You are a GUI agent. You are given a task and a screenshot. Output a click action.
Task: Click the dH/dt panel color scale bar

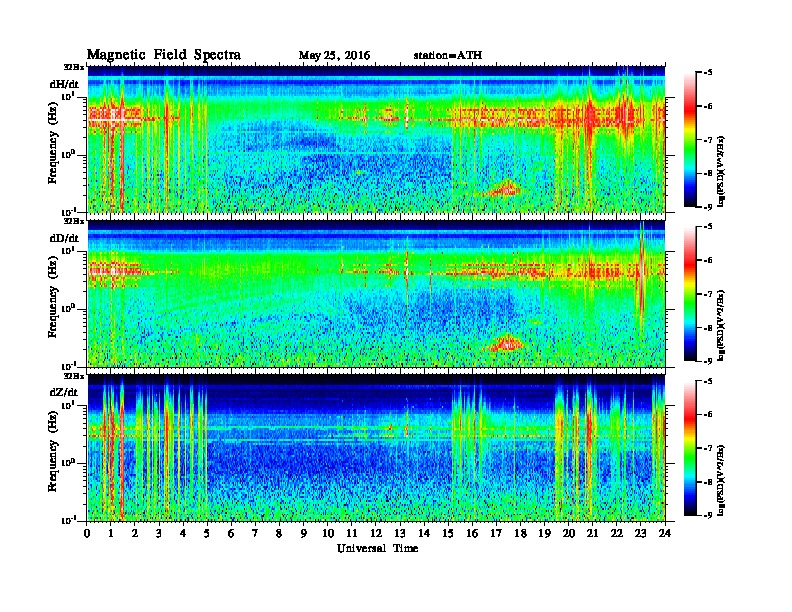[x=689, y=140]
